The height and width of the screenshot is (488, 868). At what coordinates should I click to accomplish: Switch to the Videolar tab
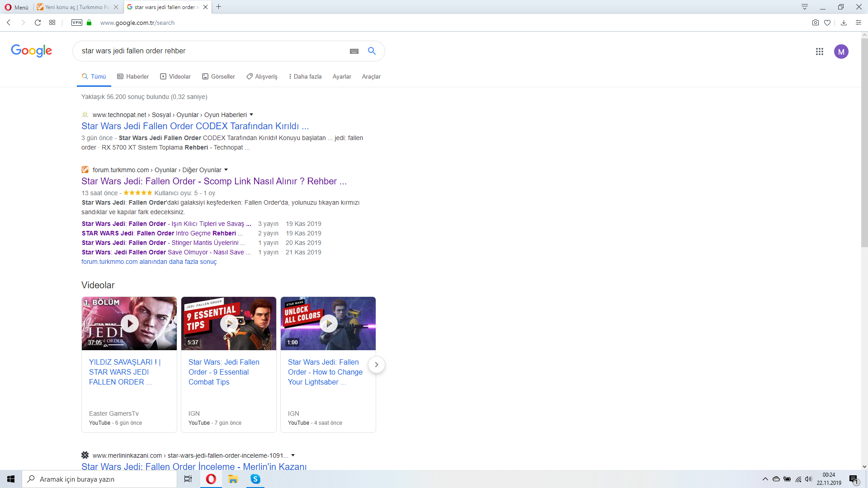(175, 77)
